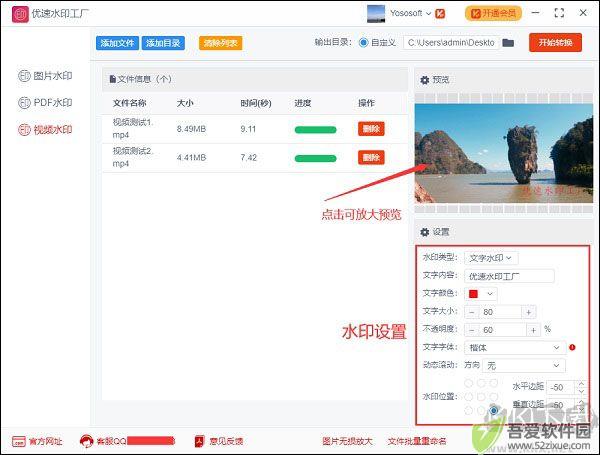Open the 文字字体 dropdown showing 楷体
The width and height of the screenshot is (600, 455).
515,347
